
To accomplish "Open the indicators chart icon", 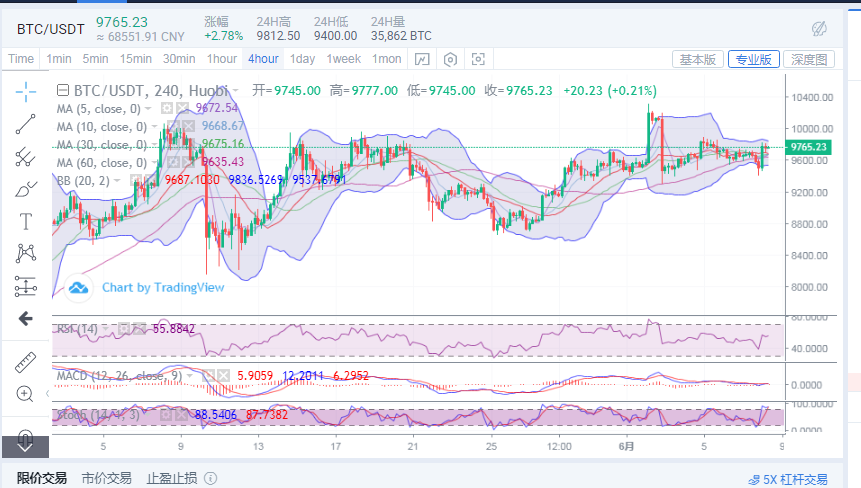I will [422, 59].
